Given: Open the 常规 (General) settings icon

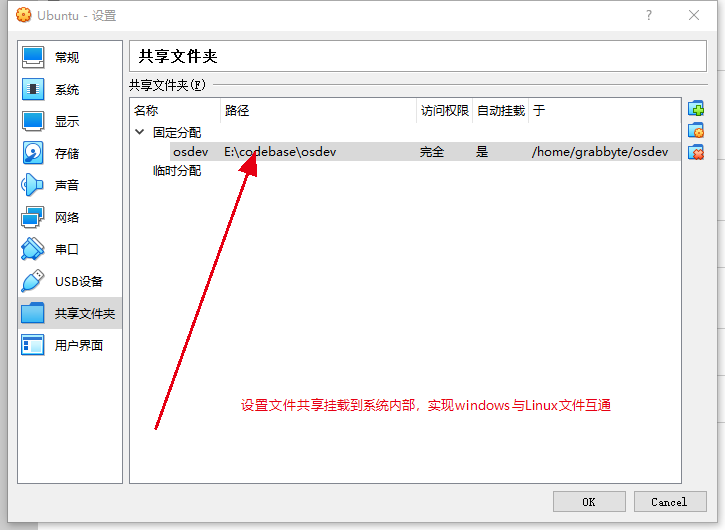Looking at the screenshot, I should click(x=33, y=57).
